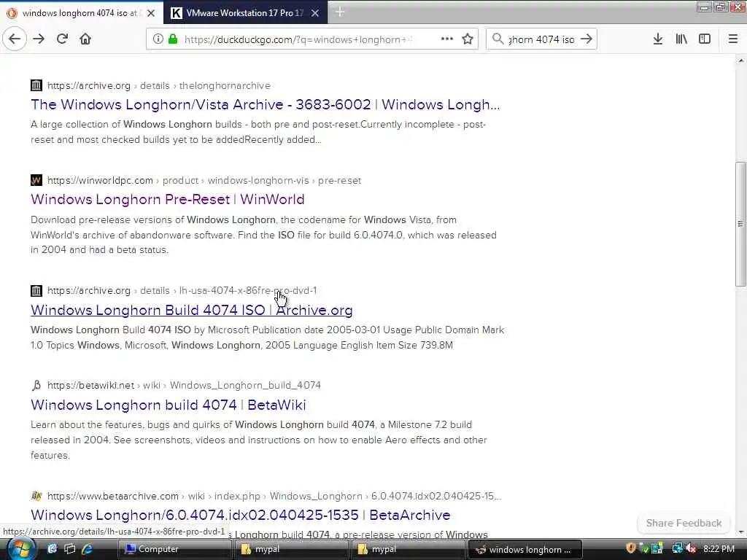
Task: Switch to the Computer taskbar window
Action: coord(174,549)
